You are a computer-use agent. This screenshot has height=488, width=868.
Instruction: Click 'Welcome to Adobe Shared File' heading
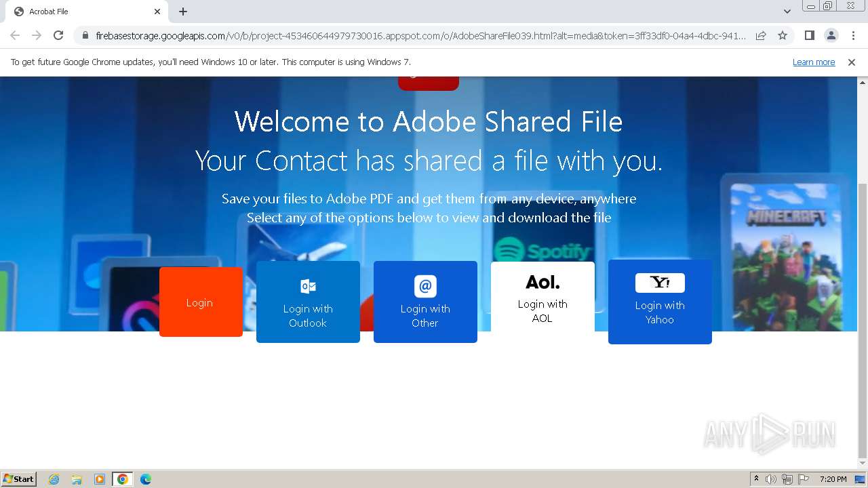(x=429, y=122)
